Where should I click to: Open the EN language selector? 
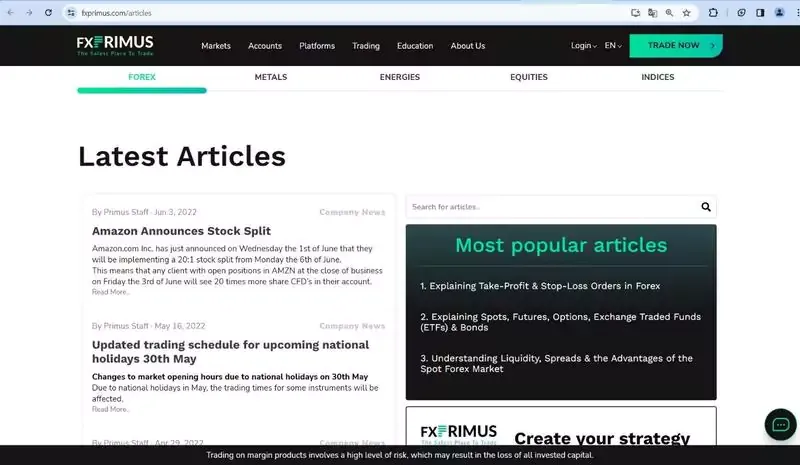pyautogui.click(x=613, y=45)
